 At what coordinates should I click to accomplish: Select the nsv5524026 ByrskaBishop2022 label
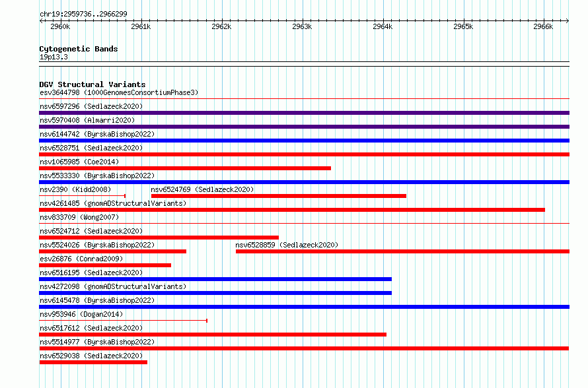click(97, 245)
